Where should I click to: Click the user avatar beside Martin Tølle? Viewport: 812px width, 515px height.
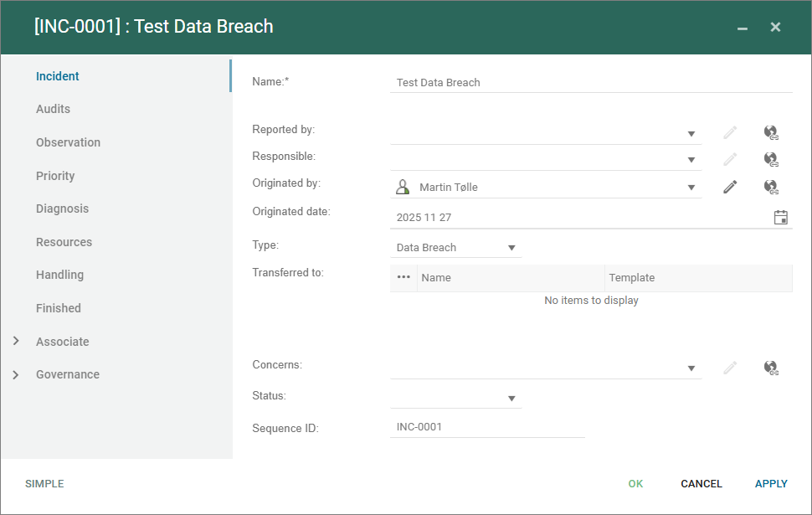point(403,187)
